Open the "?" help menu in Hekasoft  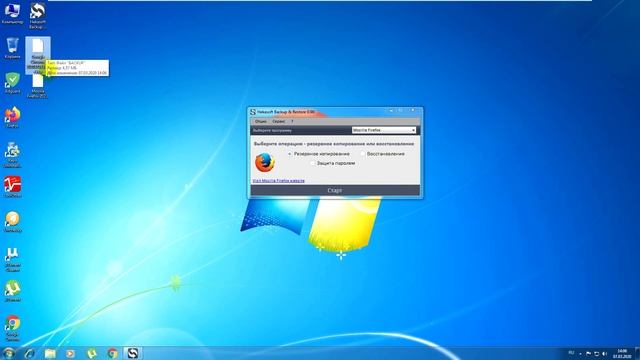pyautogui.click(x=292, y=121)
